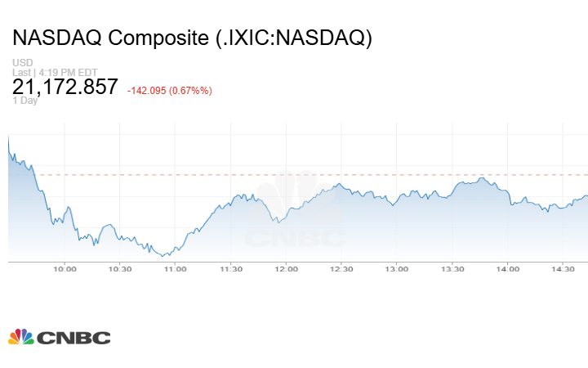Click the 10:00 time axis label
Viewport: 588px width, 368px height.
coord(65,269)
